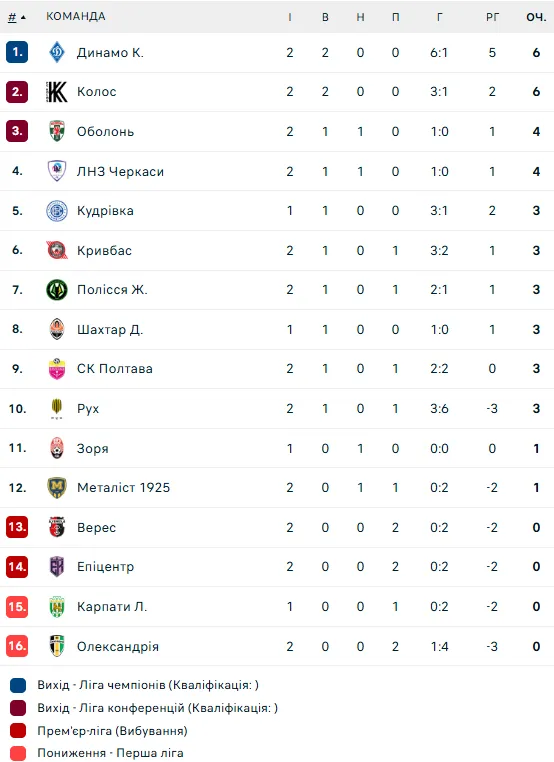
Task: Open the Оболонь team emblem
Action: click(57, 131)
